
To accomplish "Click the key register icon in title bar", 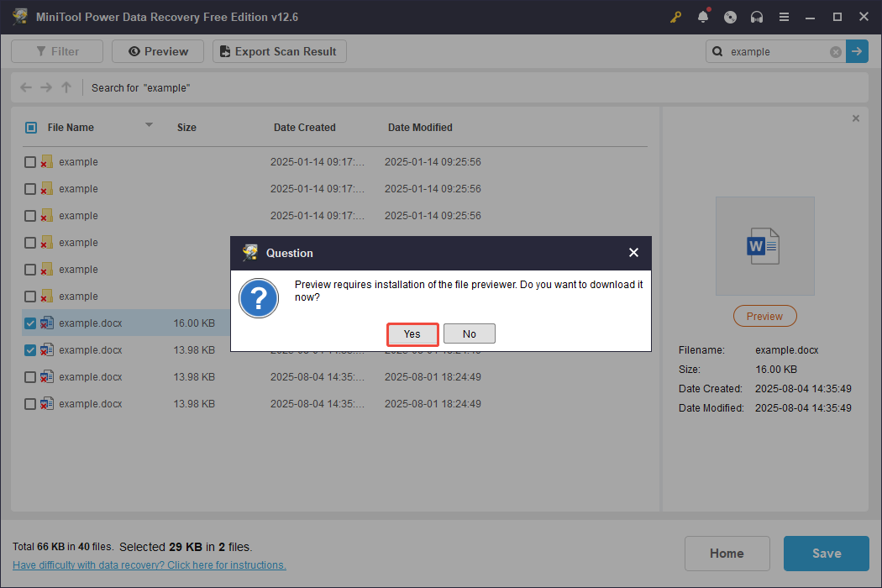I will click(675, 17).
